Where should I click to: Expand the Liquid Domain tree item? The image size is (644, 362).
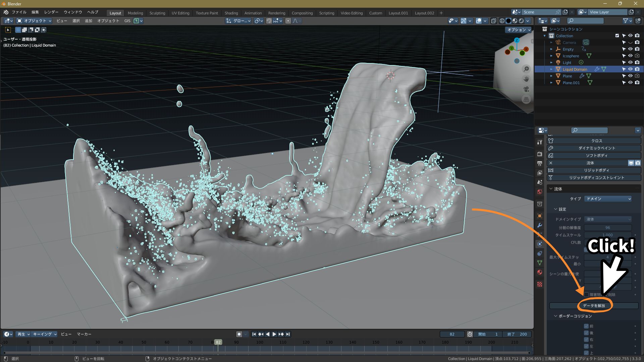(551, 69)
